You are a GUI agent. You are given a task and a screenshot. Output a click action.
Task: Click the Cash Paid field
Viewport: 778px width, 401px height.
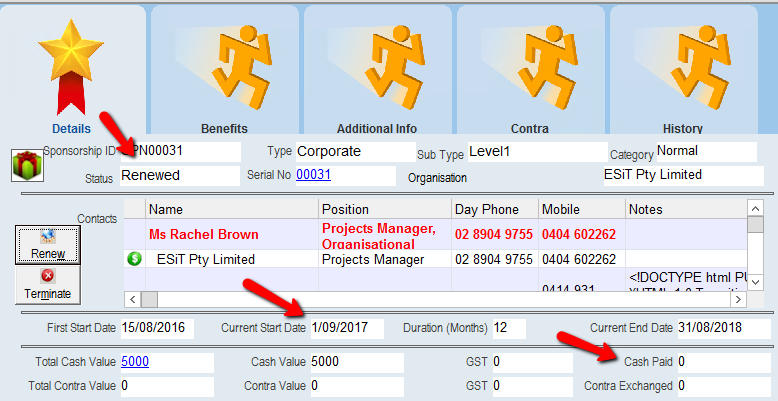pyautogui.click(x=722, y=361)
